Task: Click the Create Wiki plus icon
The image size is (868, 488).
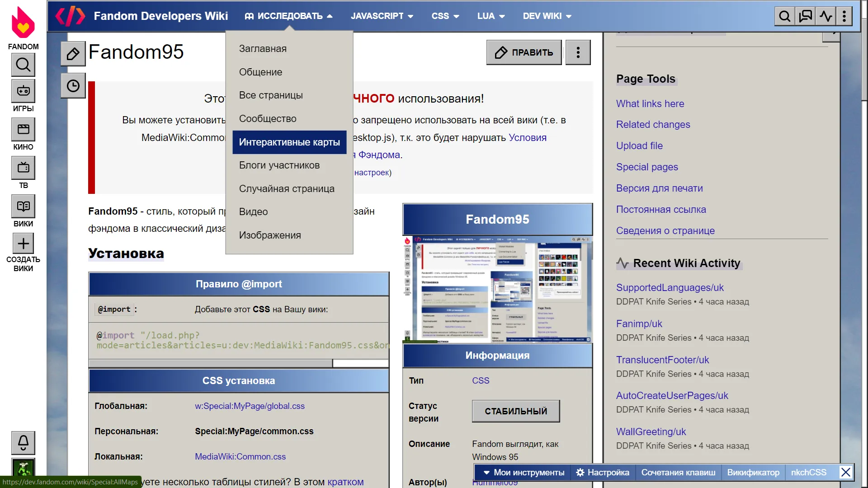Action: pyautogui.click(x=23, y=244)
